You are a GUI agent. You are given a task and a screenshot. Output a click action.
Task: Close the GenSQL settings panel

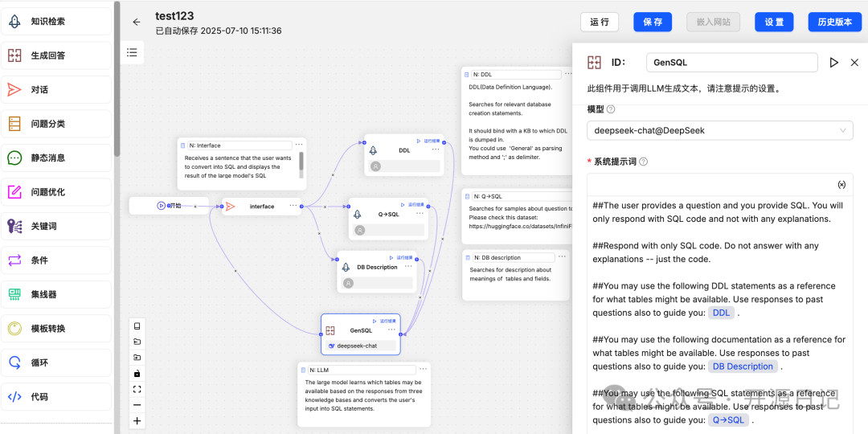point(854,63)
